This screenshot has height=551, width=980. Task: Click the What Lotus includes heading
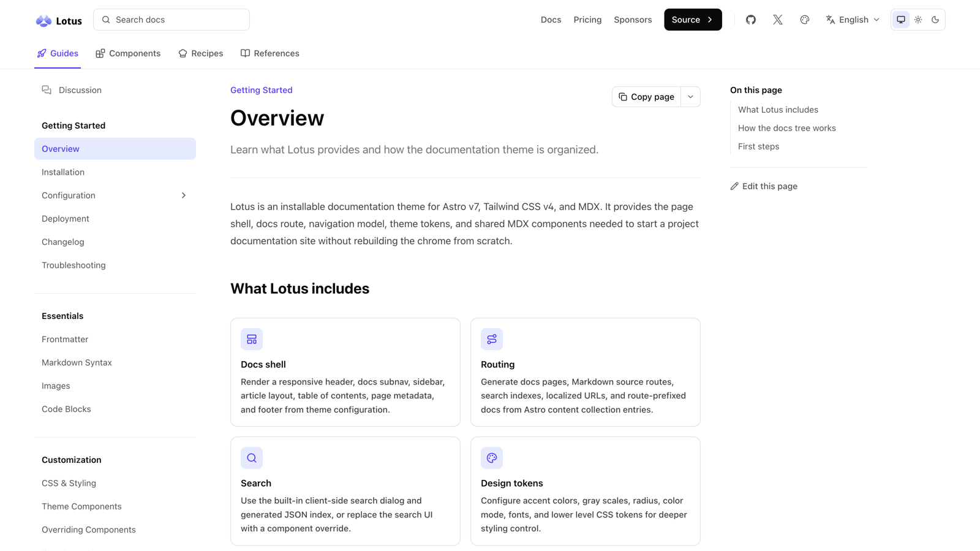click(300, 288)
